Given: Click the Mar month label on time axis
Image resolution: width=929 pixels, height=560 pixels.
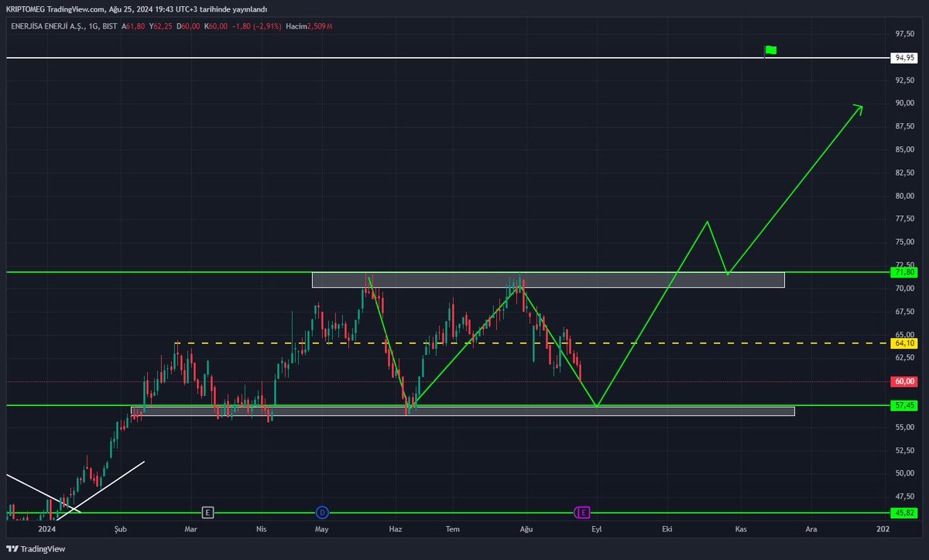Looking at the screenshot, I should [x=191, y=529].
